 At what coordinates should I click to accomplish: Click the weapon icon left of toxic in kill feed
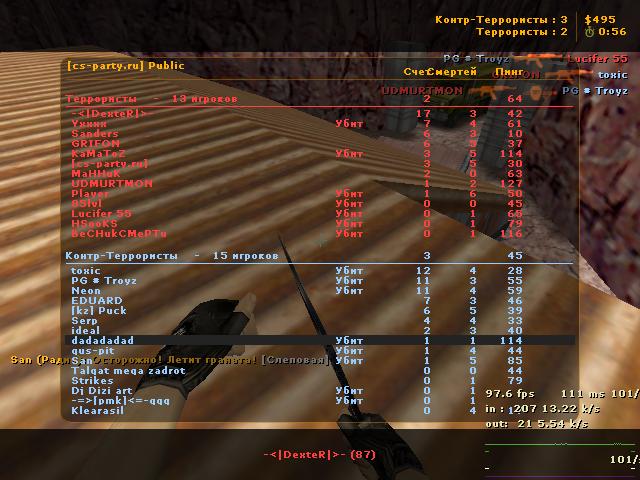coord(568,75)
